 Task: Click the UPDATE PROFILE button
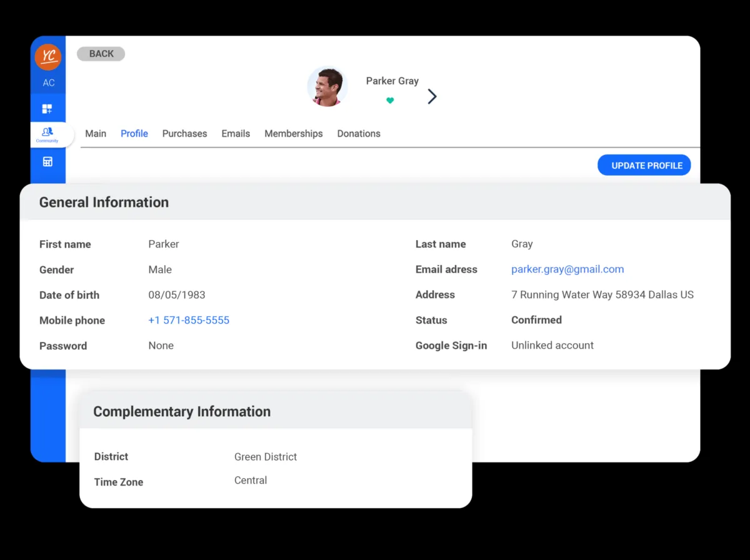click(x=644, y=165)
